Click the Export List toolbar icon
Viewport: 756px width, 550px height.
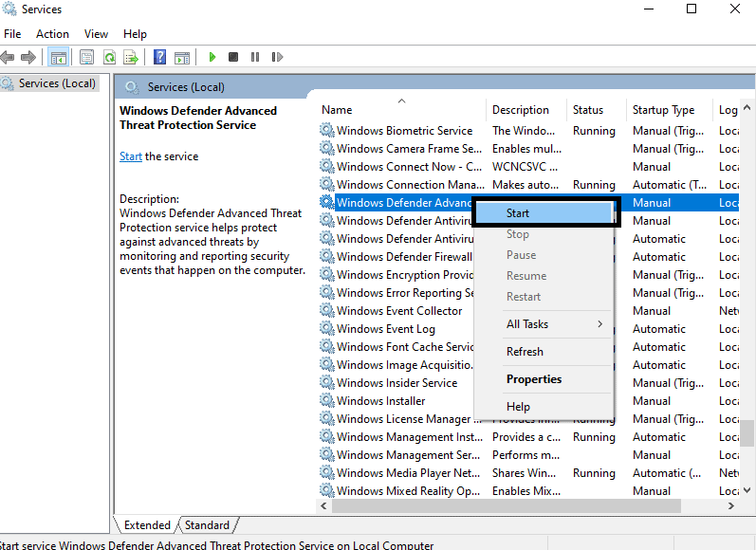[131, 57]
